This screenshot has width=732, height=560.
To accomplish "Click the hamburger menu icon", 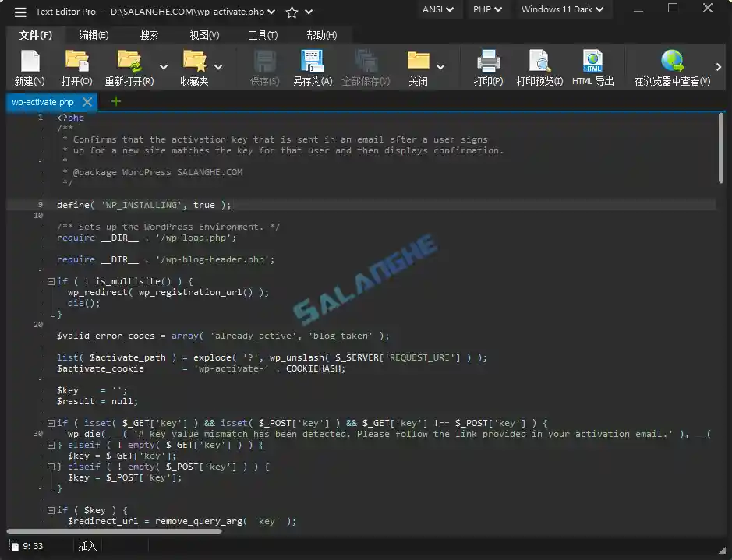I will 20,10.
